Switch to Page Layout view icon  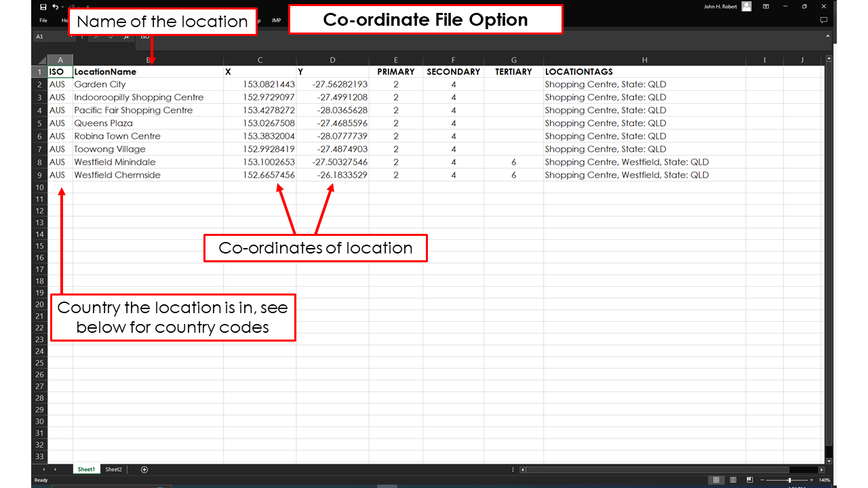pyautogui.click(x=733, y=480)
